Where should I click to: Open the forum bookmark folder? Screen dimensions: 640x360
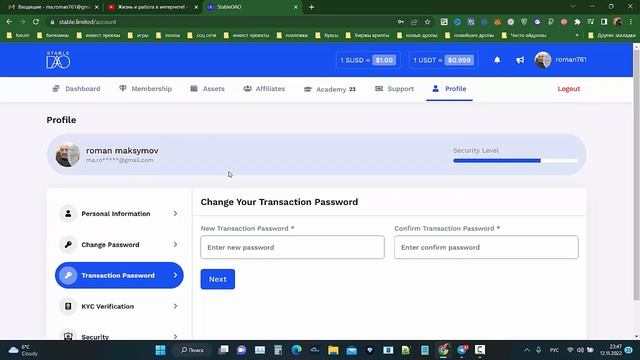(19, 36)
